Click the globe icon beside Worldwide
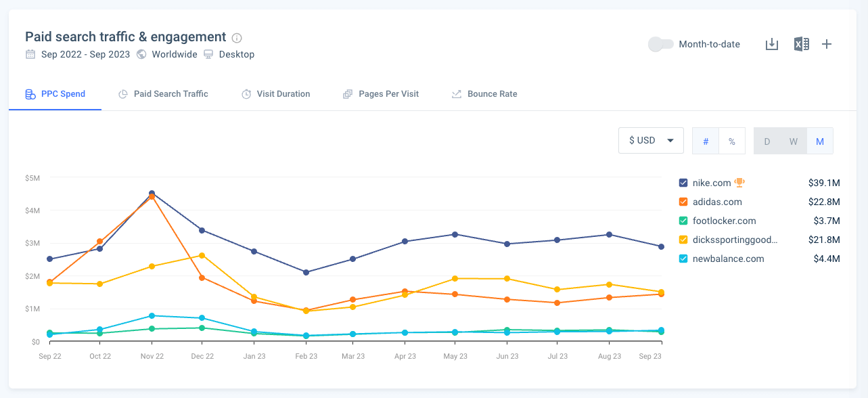Image resolution: width=868 pixels, height=398 pixels. click(x=141, y=54)
